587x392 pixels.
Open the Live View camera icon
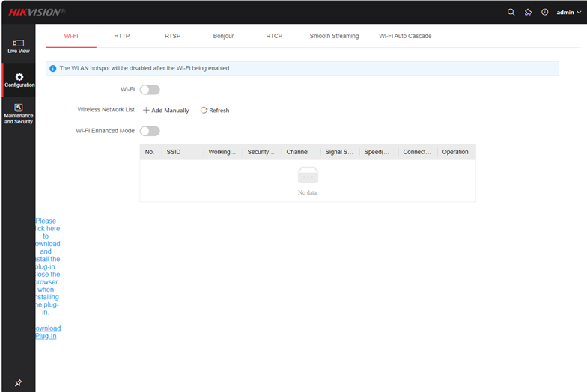[19, 43]
